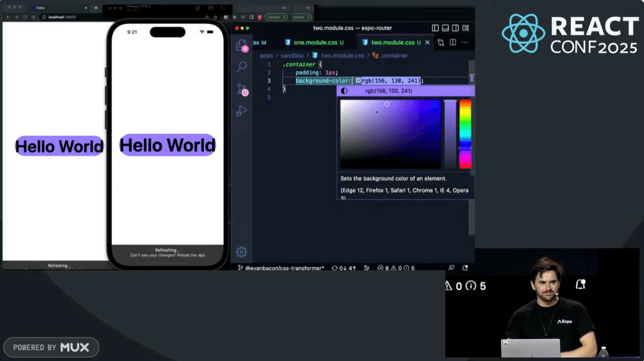644x361 pixels.
Task: Click the rainbow hue slider strip
Action: (x=465, y=134)
